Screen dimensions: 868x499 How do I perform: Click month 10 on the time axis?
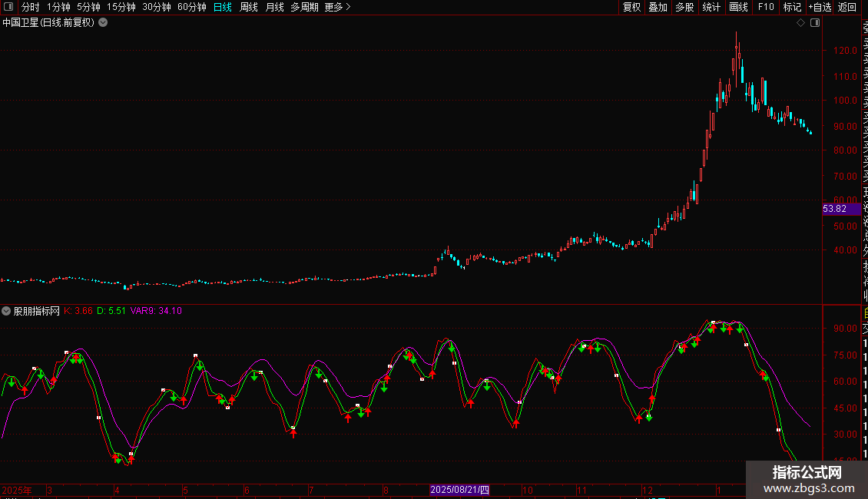coord(528,490)
